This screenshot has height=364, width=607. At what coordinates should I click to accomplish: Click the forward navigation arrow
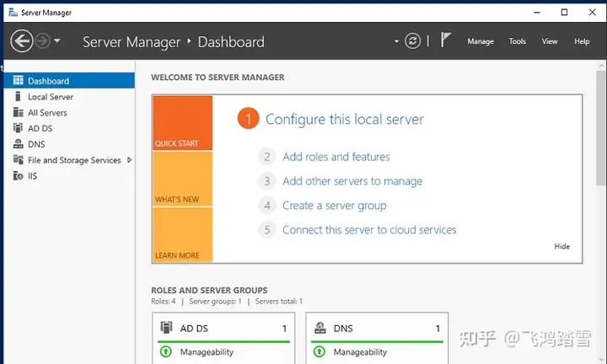coord(43,41)
